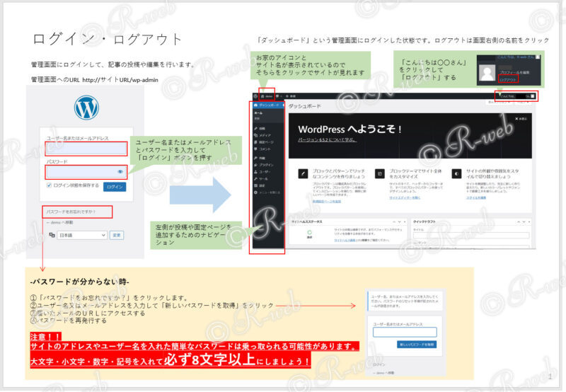Viewport: 566px width, 392px height.
Task: Open コメント in the sidebar
Action: 262,149
